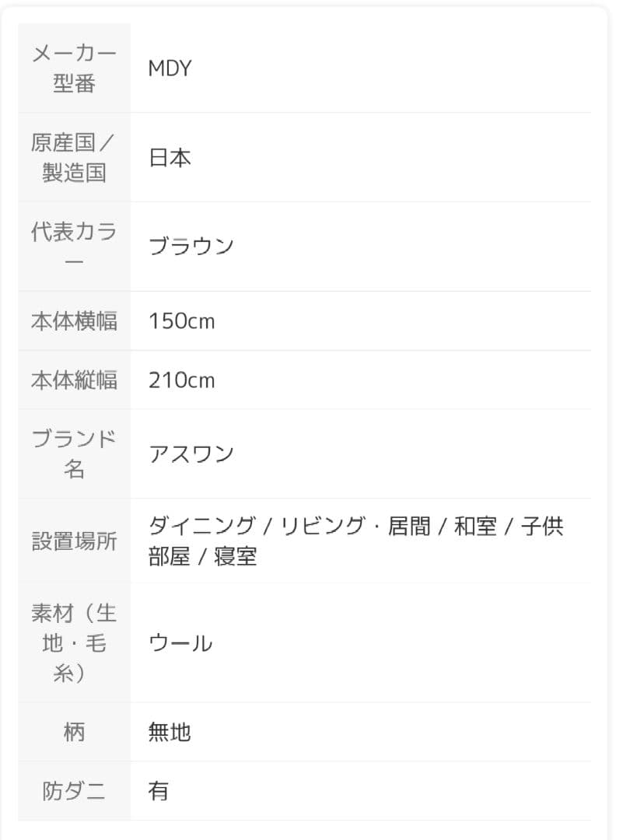Click the 柄 pattern label
The width and height of the screenshot is (630, 840).
(74, 732)
